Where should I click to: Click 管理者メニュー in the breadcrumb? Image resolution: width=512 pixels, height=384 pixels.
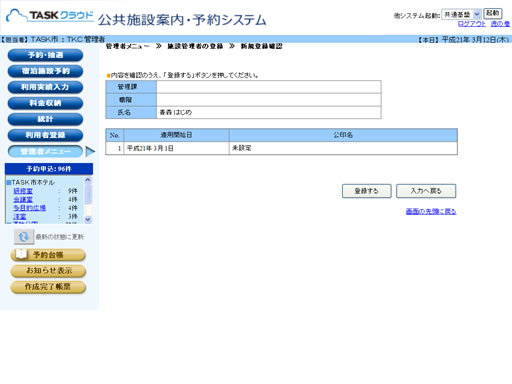point(127,46)
